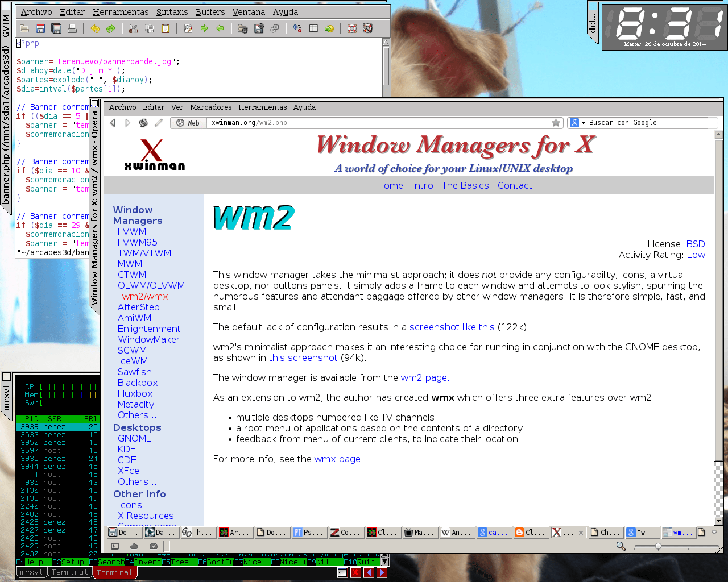Open the WindowMaker sidebar link
728x582 pixels.
pos(149,339)
